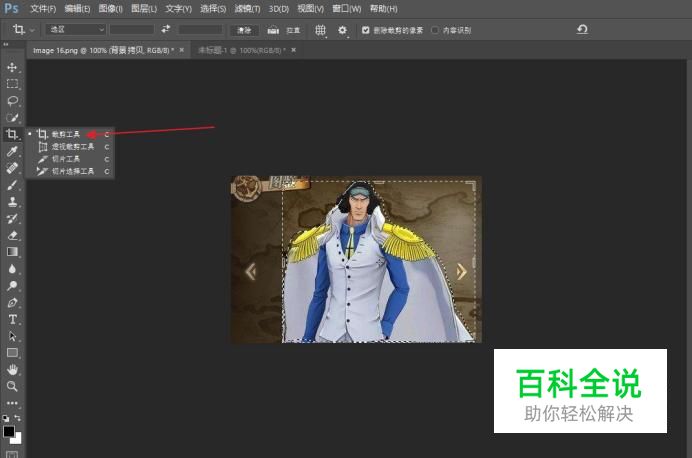The image size is (692, 458).
Task: Open the 编辑(E) menu
Action: tap(77, 8)
